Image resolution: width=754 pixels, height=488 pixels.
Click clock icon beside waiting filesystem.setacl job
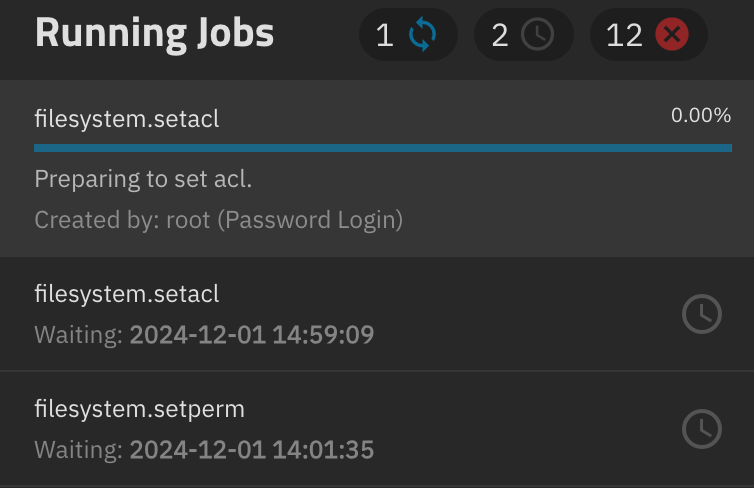(702, 314)
